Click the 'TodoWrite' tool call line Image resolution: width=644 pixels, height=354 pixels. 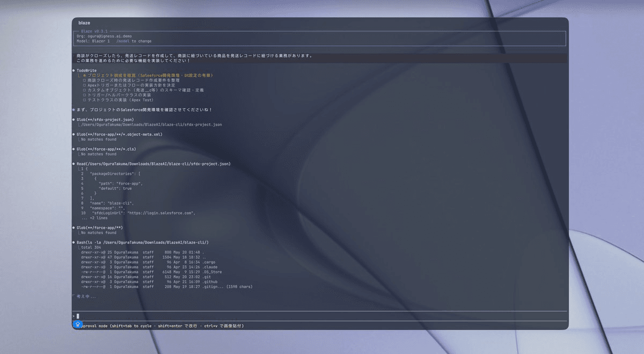coord(86,70)
